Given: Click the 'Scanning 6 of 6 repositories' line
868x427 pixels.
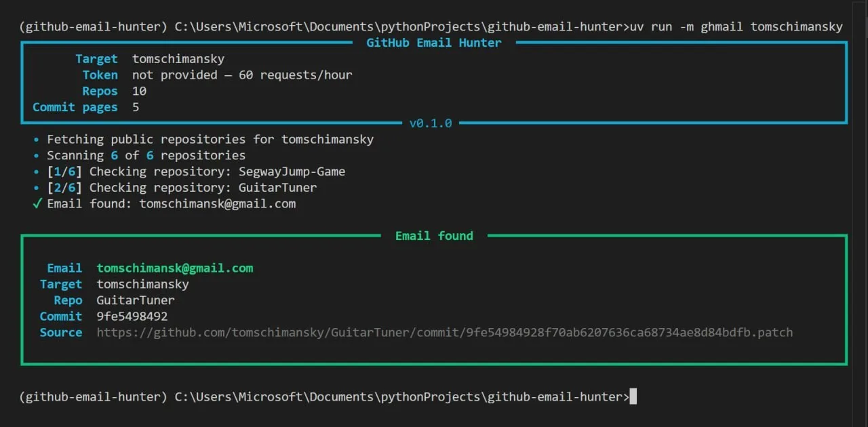Looking at the screenshot, I should point(139,155).
